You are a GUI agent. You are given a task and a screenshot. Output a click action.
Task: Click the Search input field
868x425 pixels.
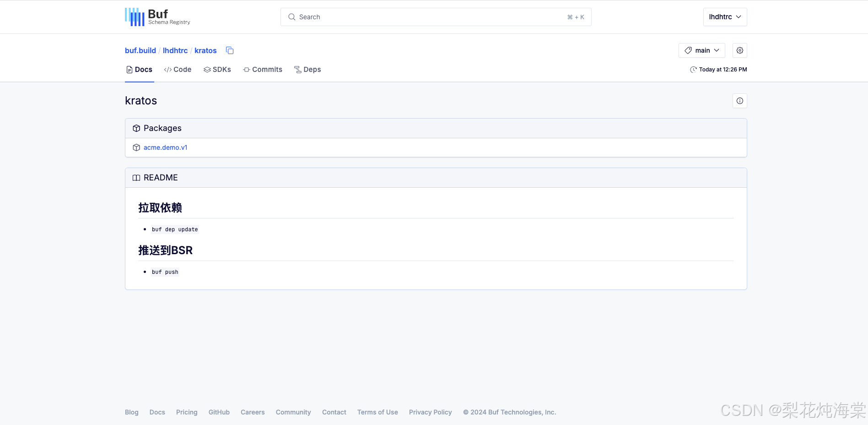[436, 17]
